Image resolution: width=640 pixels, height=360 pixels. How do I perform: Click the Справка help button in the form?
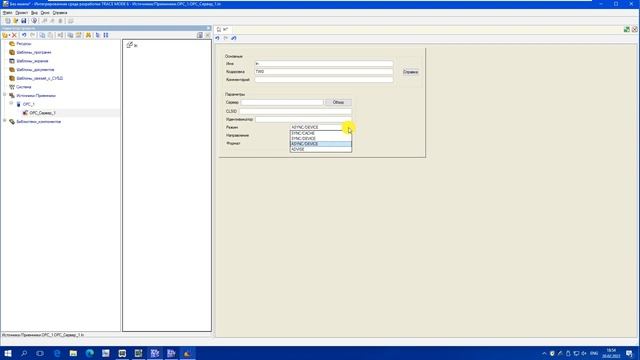pyautogui.click(x=411, y=72)
